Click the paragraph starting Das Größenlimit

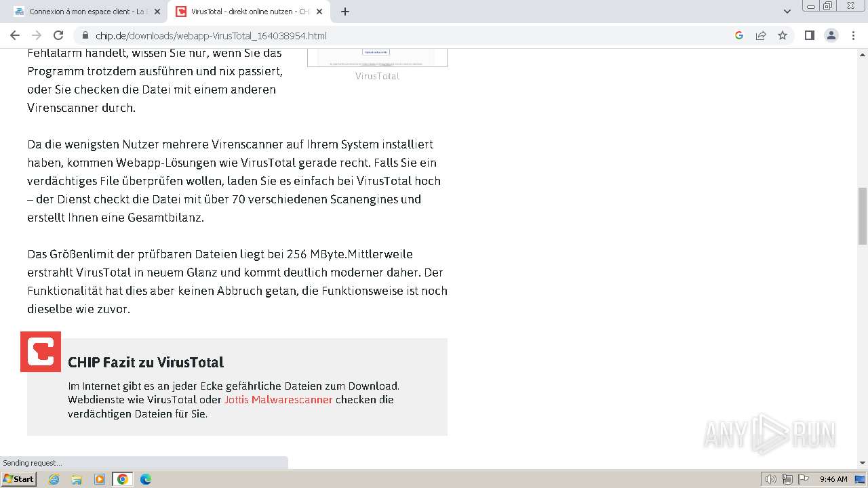click(x=237, y=281)
